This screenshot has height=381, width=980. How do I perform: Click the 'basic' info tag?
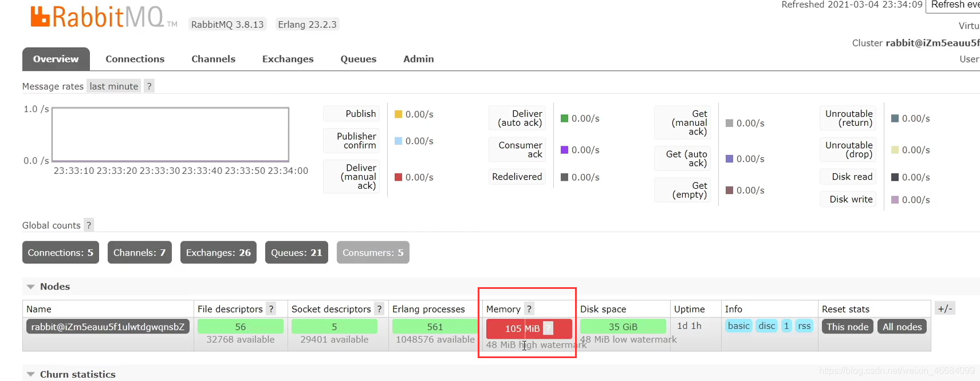(x=739, y=326)
